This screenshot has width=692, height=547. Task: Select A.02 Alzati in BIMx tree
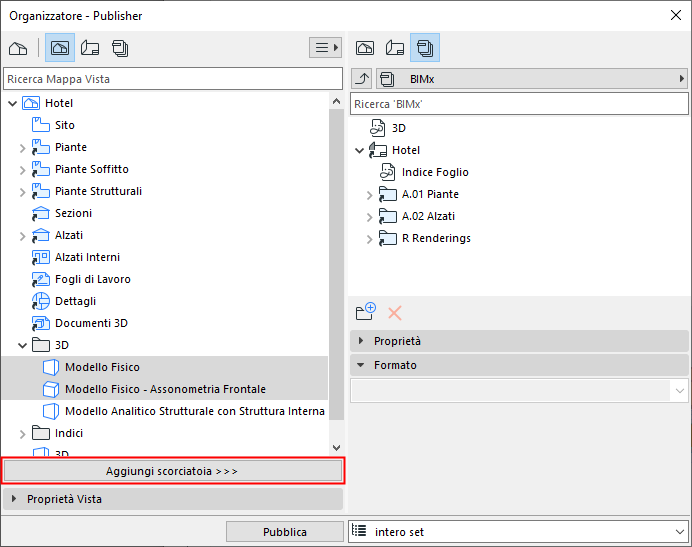pos(428,216)
